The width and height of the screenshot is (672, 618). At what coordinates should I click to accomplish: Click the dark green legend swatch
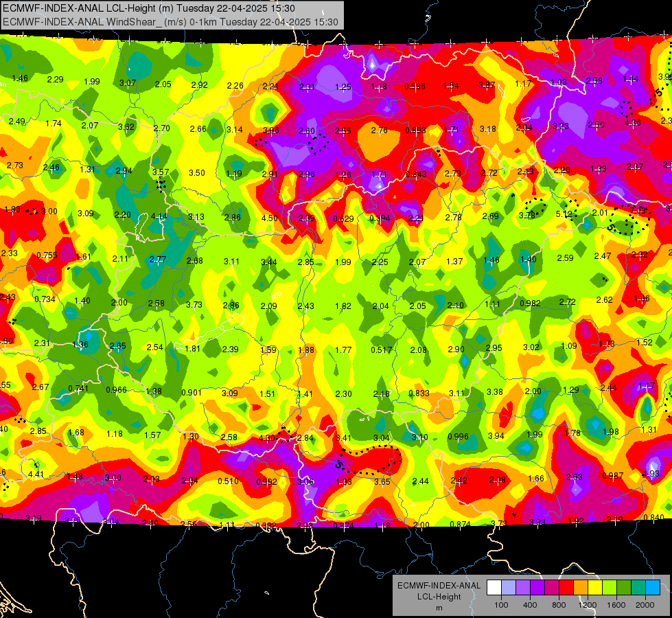coord(624,588)
